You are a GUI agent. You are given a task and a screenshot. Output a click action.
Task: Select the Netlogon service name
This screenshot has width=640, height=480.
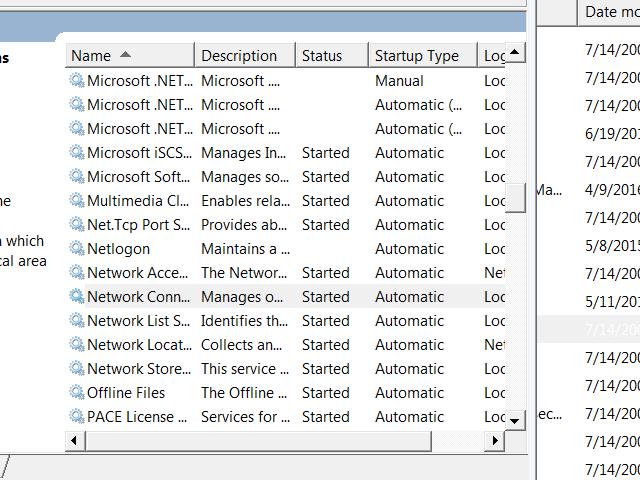pyautogui.click(x=118, y=249)
